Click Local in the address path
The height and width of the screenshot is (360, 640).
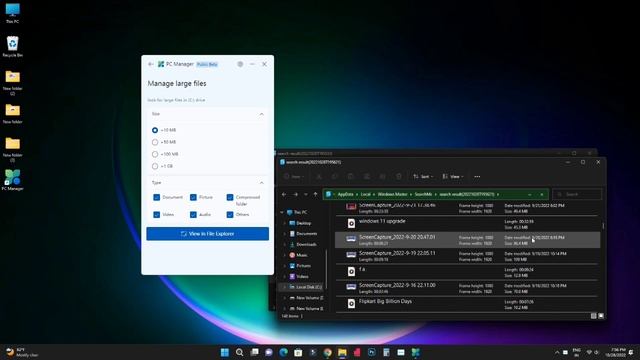(366, 194)
